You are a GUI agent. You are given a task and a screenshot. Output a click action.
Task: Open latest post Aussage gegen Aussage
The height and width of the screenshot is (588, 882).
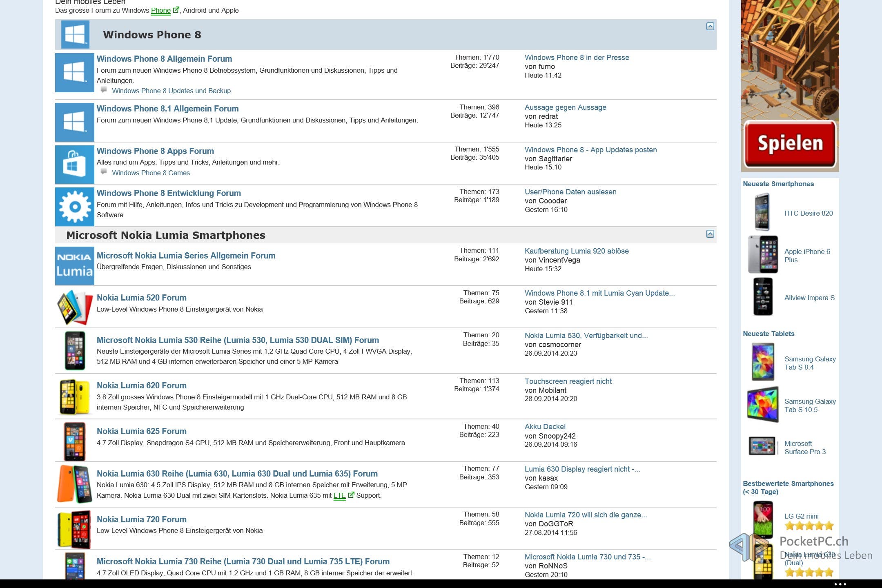click(x=565, y=107)
